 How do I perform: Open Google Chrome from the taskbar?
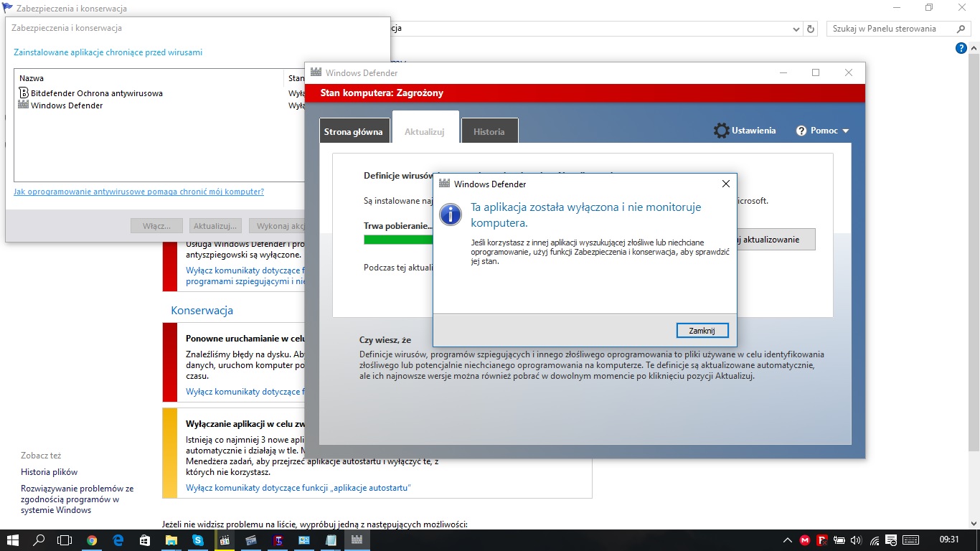point(92,540)
